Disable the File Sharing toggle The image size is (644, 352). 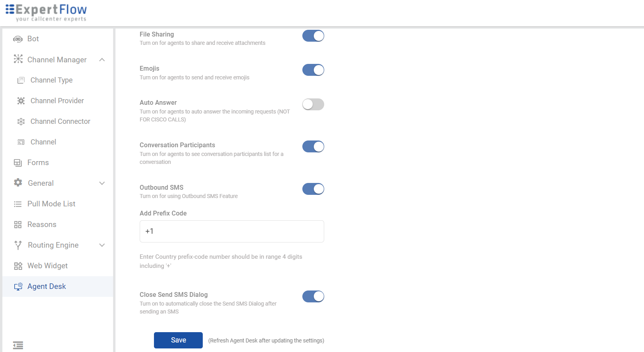[x=313, y=36]
